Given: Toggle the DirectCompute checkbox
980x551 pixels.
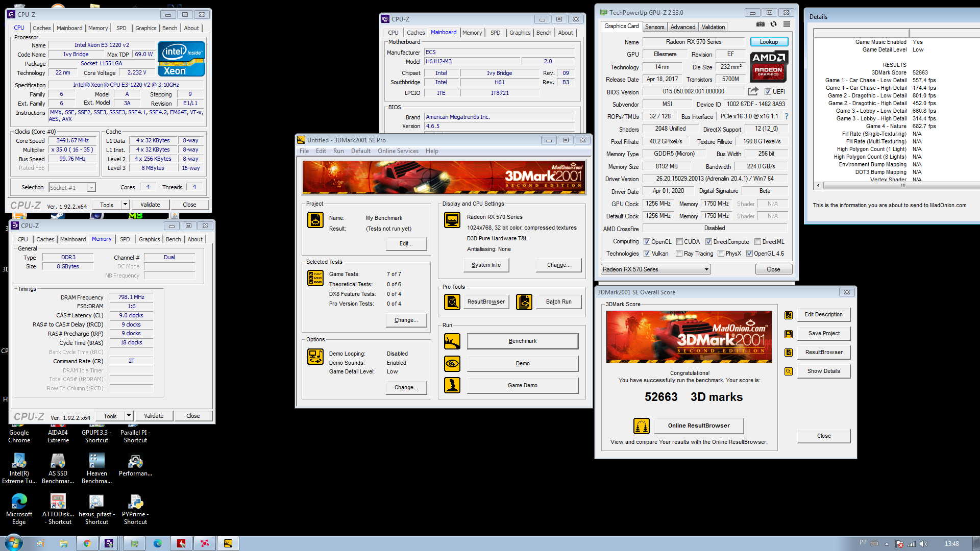Looking at the screenshot, I should 708,242.
